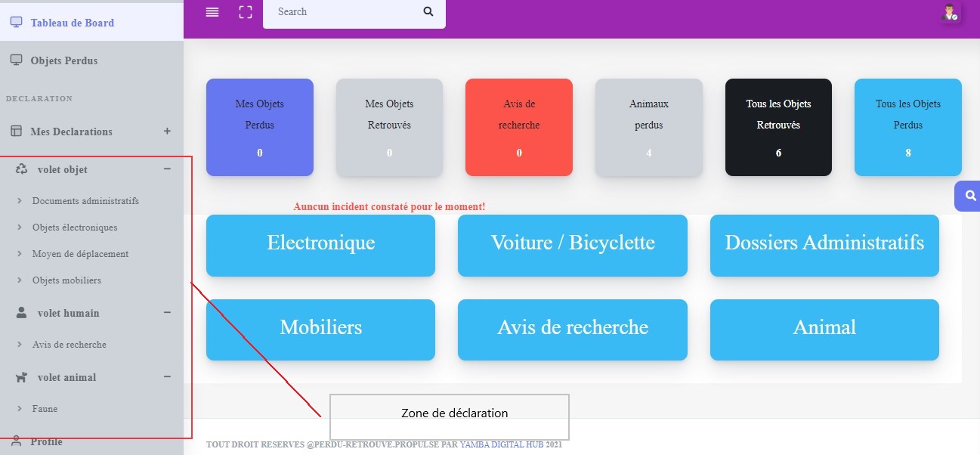Follow the YAMBA DIGITAL HUB footer link
Image resolution: width=980 pixels, height=455 pixels.
coord(501,445)
